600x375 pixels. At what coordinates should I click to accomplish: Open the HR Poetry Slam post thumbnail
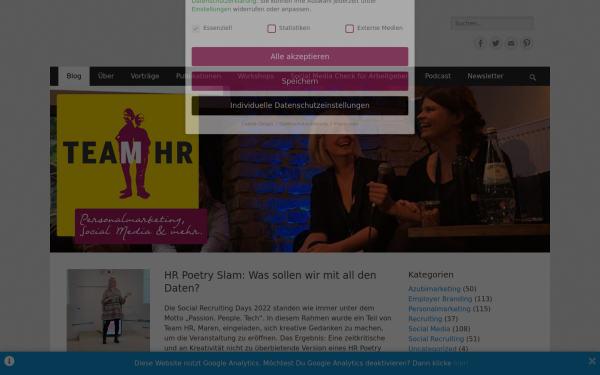(x=108, y=310)
